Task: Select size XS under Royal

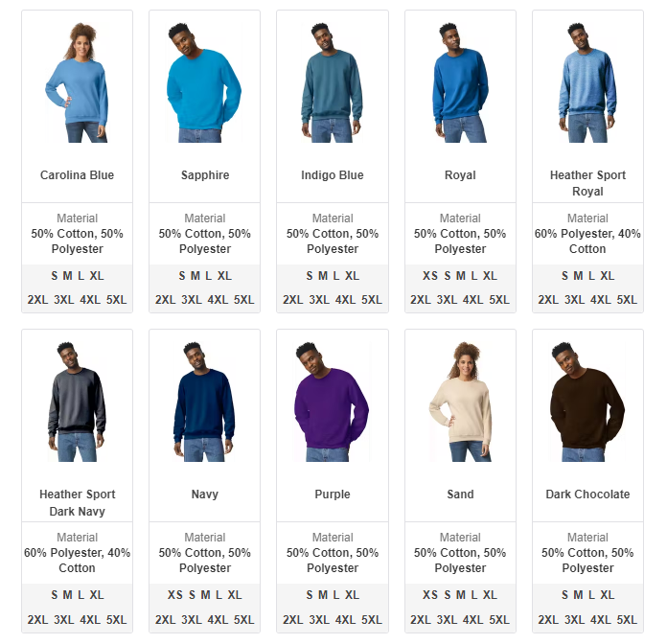Action: (430, 276)
